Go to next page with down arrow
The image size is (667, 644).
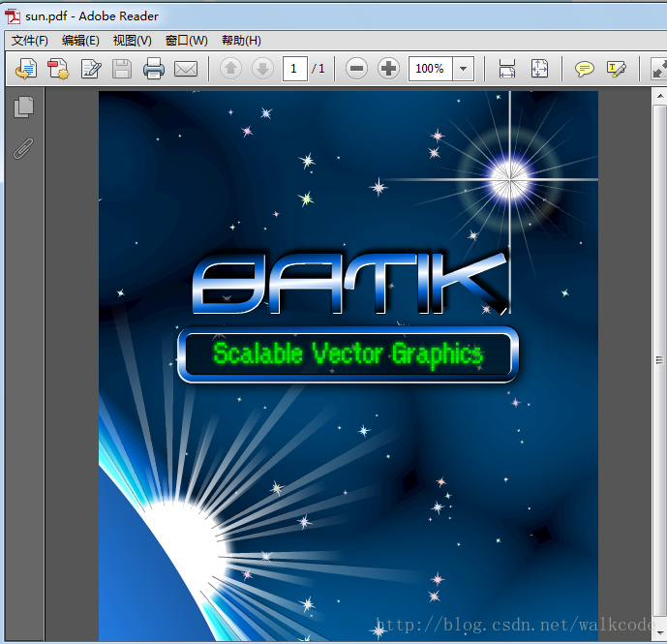click(x=262, y=69)
